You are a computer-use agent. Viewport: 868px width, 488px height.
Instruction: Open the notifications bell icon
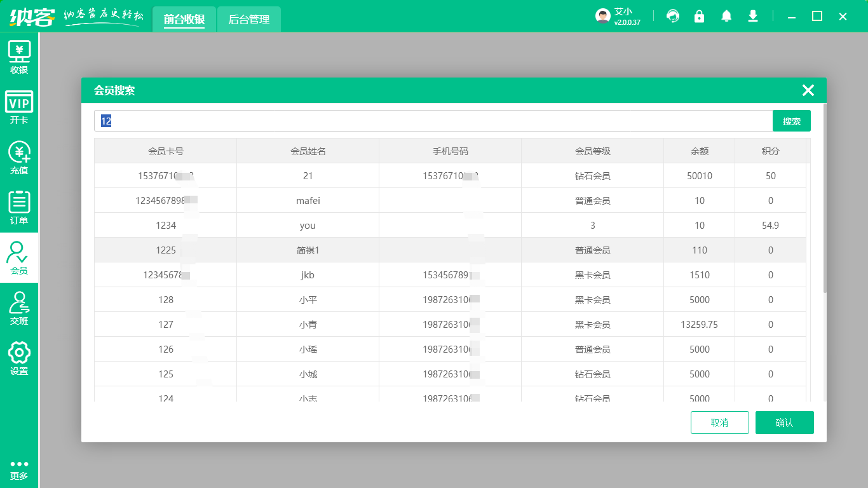(726, 17)
